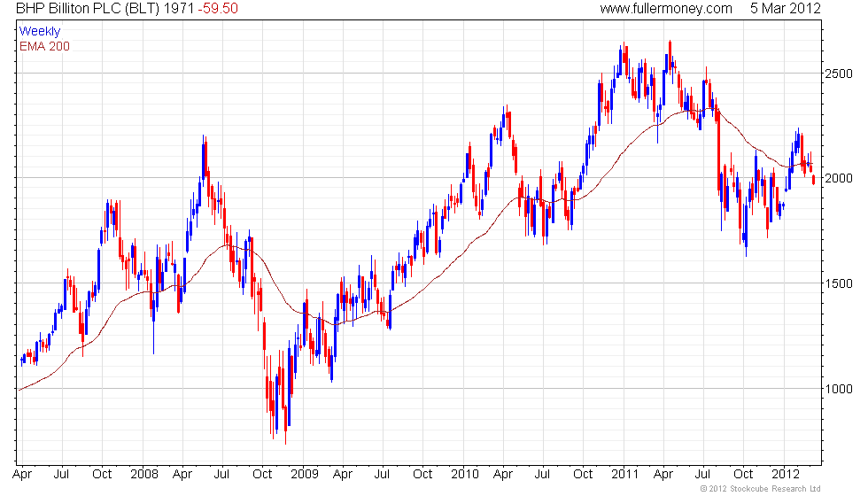
Task: Click the date 5 Mar 2012
Action: [785, 8]
